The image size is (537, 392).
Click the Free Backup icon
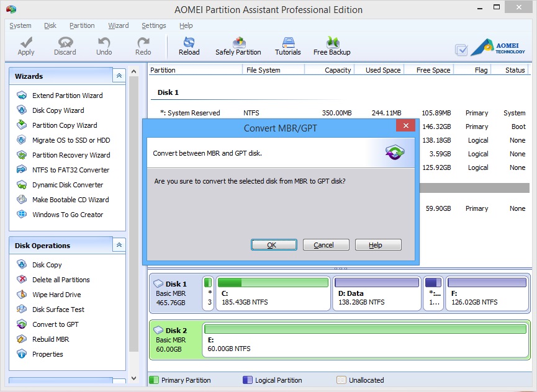[332, 42]
